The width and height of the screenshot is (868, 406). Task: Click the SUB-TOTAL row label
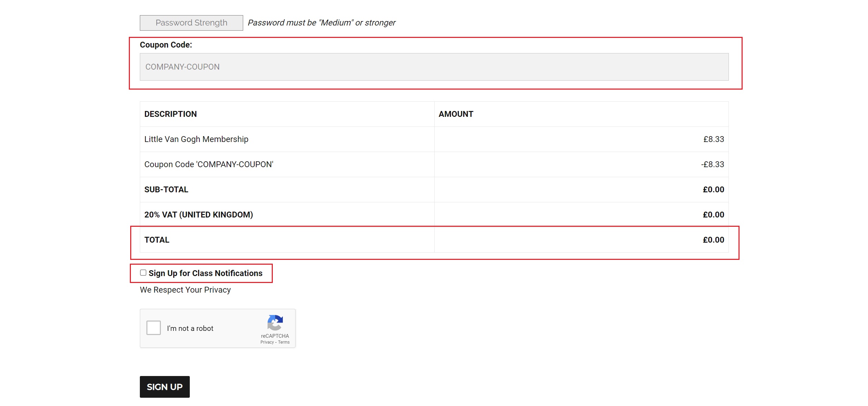(166, 190)
